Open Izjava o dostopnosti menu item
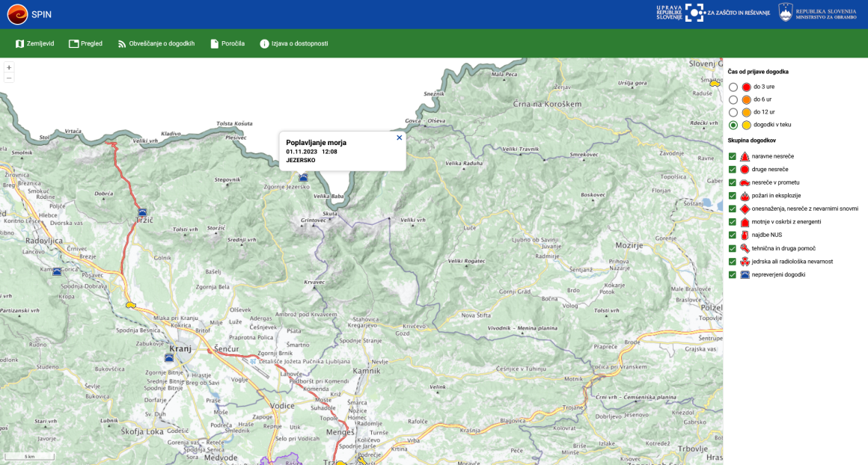 [293, 43]
